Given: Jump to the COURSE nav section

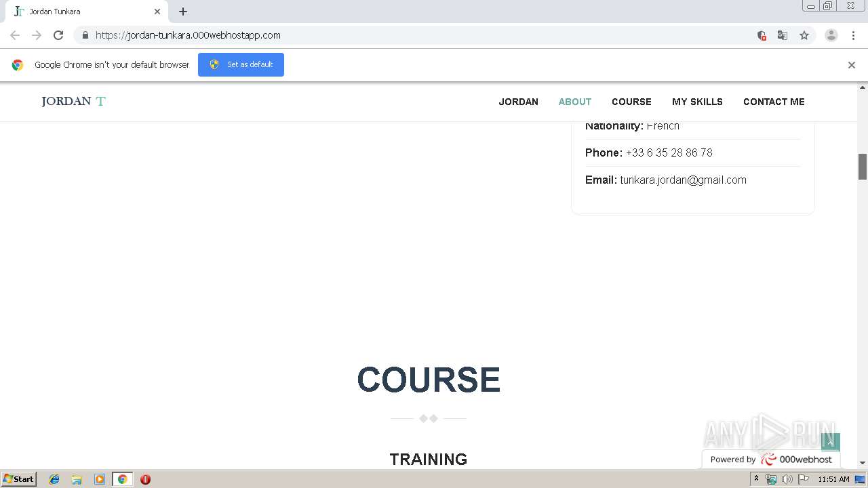Looking at the screenshot, I should click(x=631, y=102).
